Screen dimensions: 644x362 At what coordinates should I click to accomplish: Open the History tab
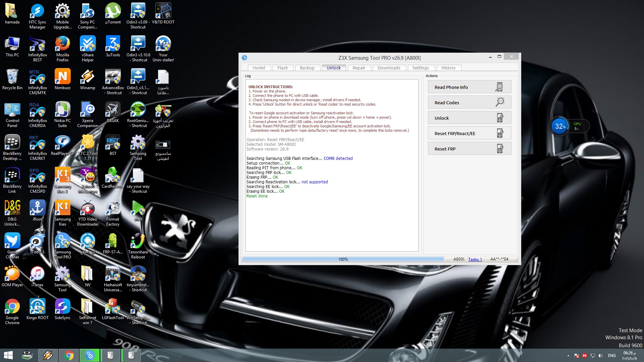pos(448,68)
